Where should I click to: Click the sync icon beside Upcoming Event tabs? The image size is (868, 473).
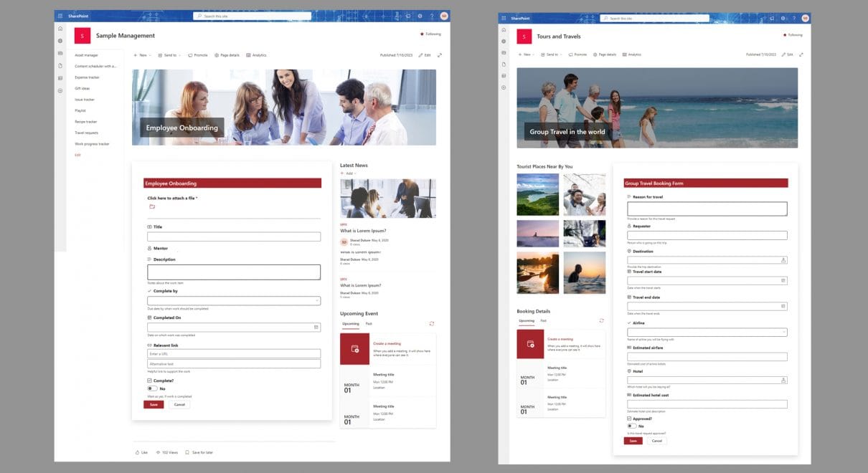(431, 324)
